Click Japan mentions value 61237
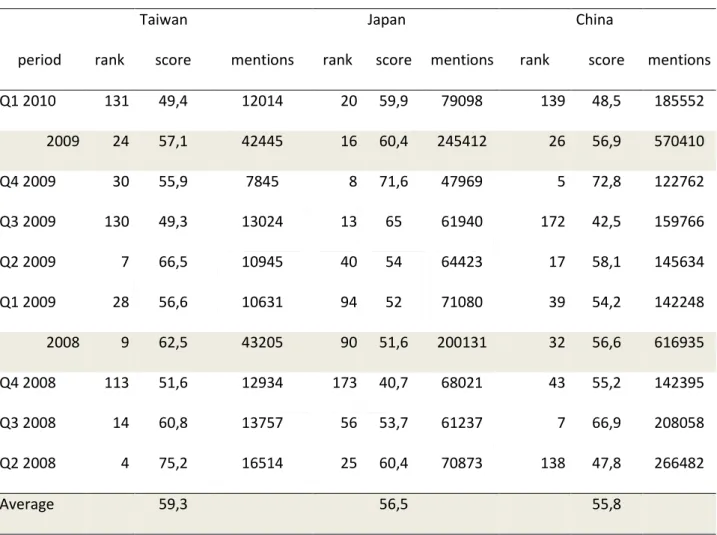The height and width of the screenshot is (535, 717). tap(462, 423)
